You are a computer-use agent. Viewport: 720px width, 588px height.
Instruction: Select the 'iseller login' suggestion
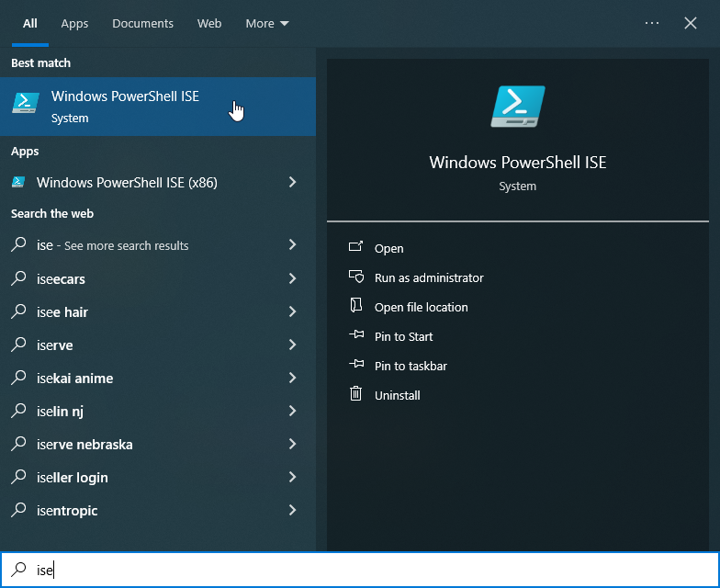click(158, 477)
